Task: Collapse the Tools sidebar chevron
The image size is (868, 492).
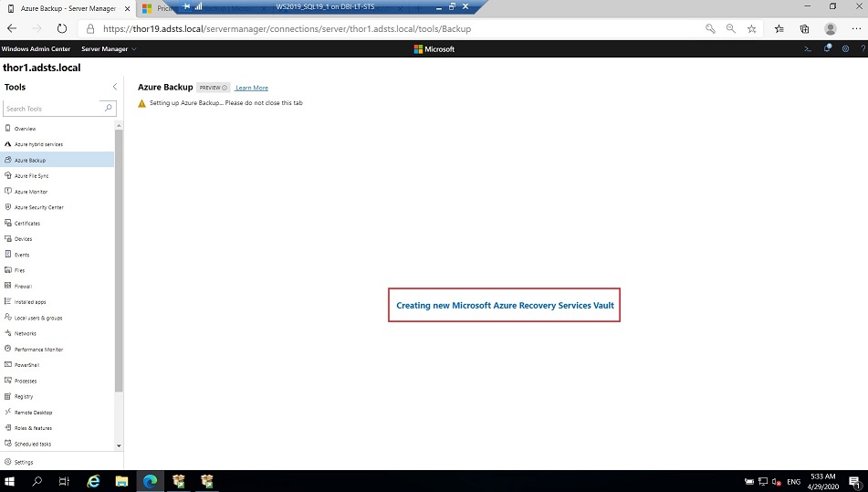Action: 115,87
